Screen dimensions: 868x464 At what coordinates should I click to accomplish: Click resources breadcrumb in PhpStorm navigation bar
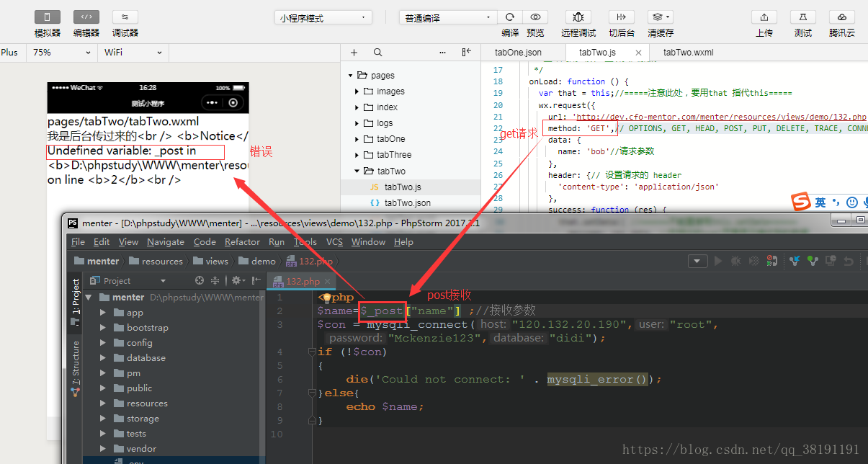pos(155,261)
